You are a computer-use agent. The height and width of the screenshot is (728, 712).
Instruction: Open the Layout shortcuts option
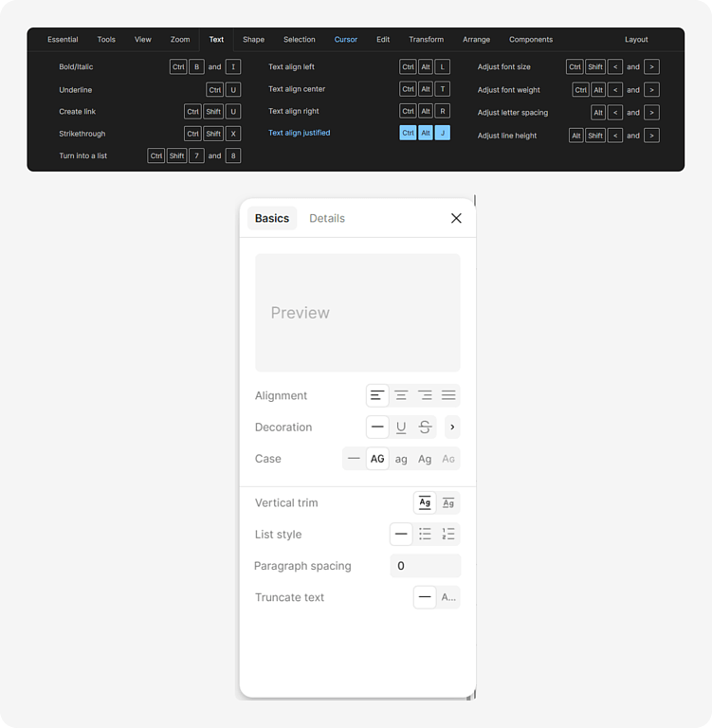tap(636, 40)
